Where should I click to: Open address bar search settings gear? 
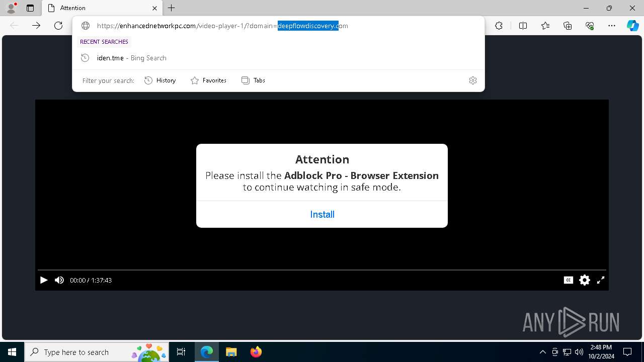click(x=473, y=80)
